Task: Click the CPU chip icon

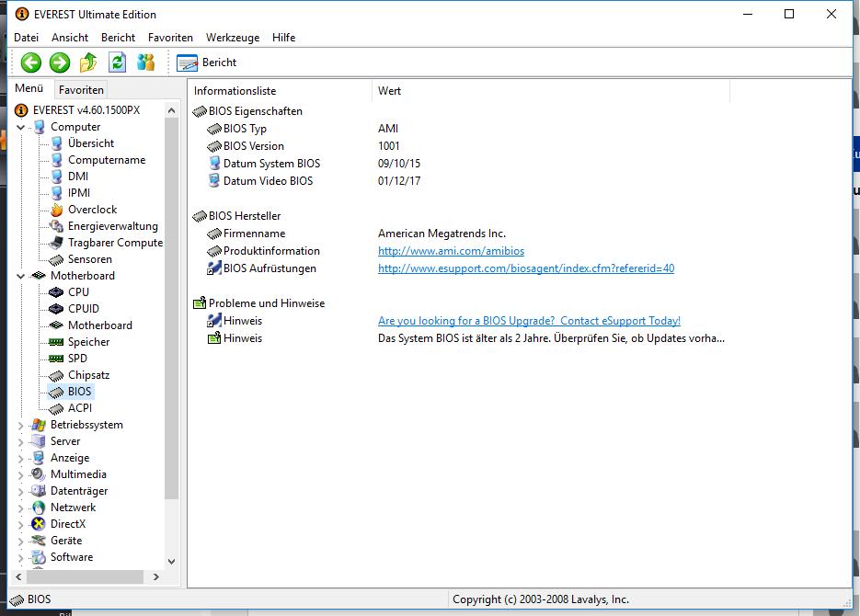Action: point(56,292)
